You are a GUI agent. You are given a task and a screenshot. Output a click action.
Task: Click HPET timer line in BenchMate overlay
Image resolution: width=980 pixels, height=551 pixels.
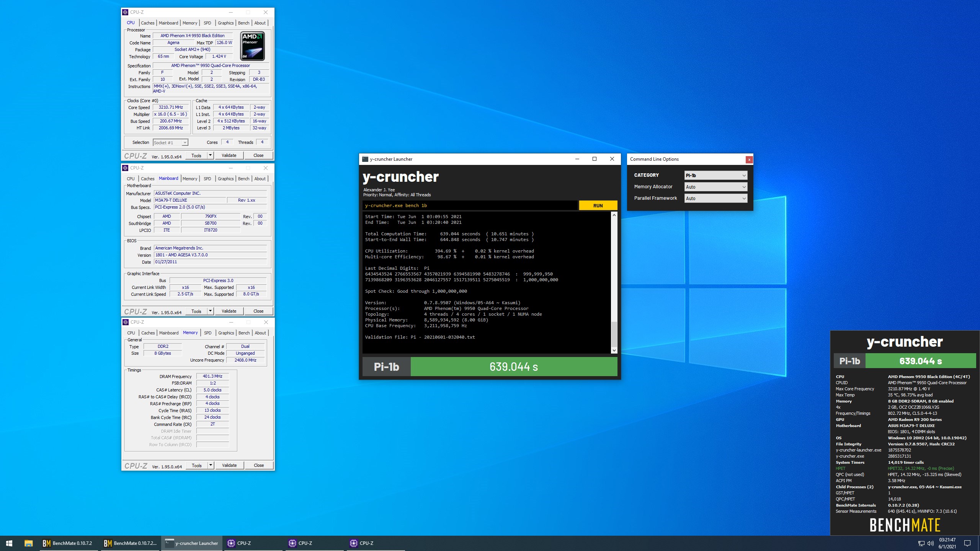[895, 468]
